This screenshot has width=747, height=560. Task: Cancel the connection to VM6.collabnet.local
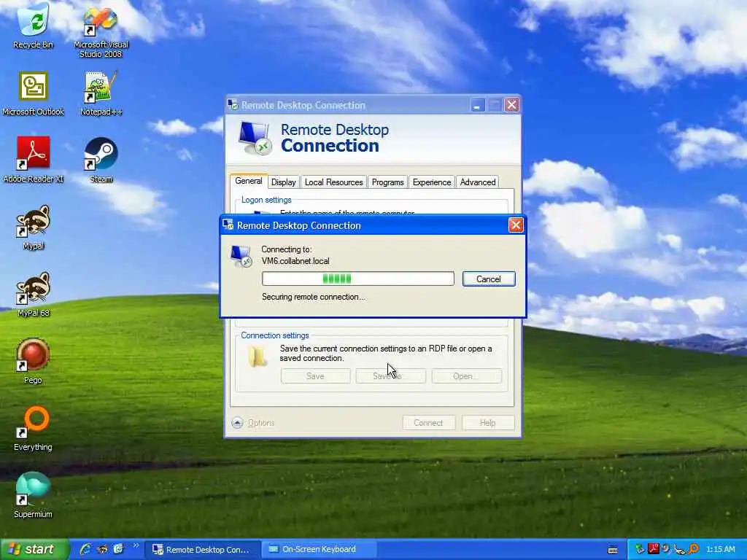(x=488, y=279)
